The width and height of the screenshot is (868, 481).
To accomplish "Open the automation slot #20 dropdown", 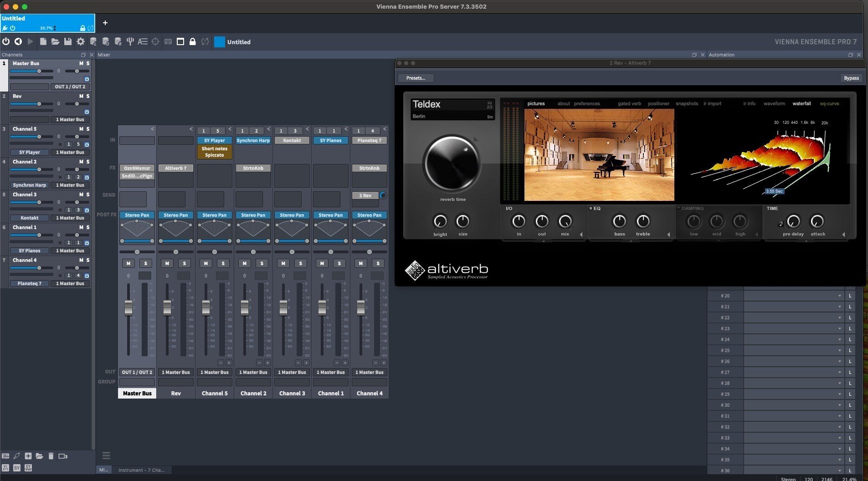I will tap(793, 296).
